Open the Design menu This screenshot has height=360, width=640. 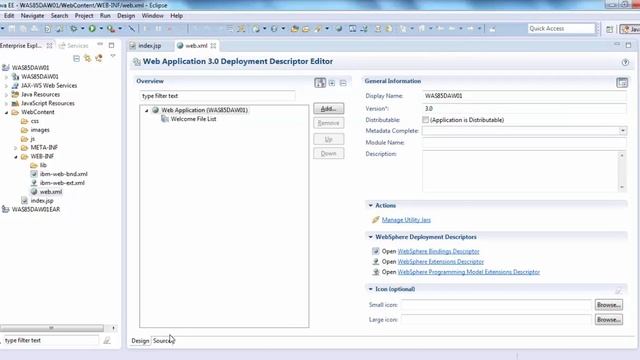[x=126, y=16]
